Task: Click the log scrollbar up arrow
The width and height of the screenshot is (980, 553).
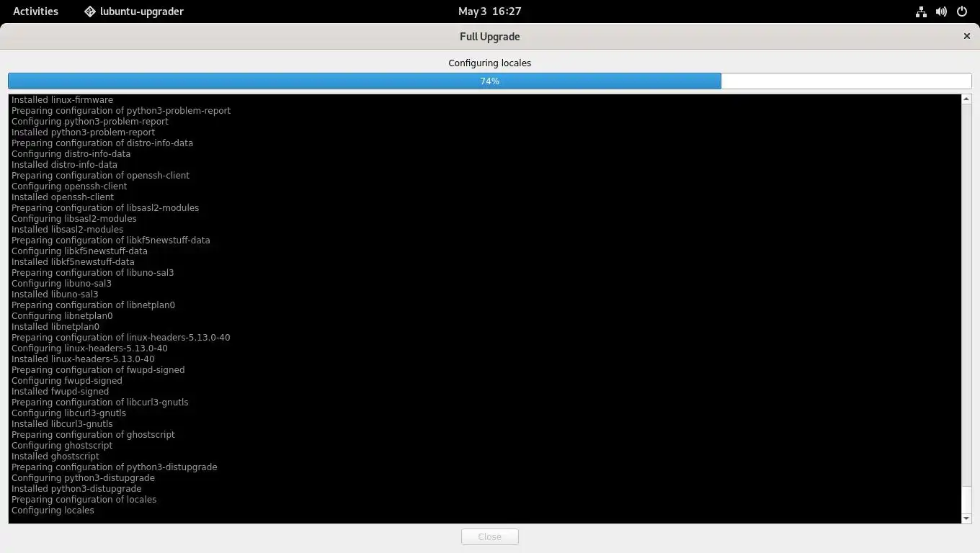Action: [966, 99]
